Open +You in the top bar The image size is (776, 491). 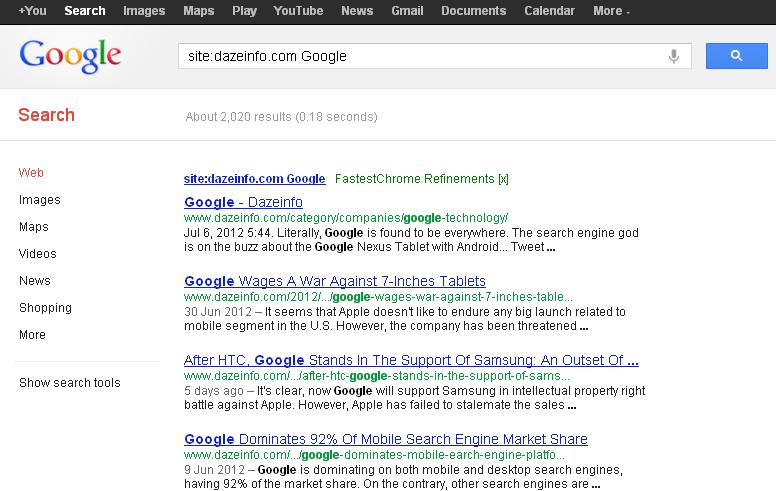32,11
